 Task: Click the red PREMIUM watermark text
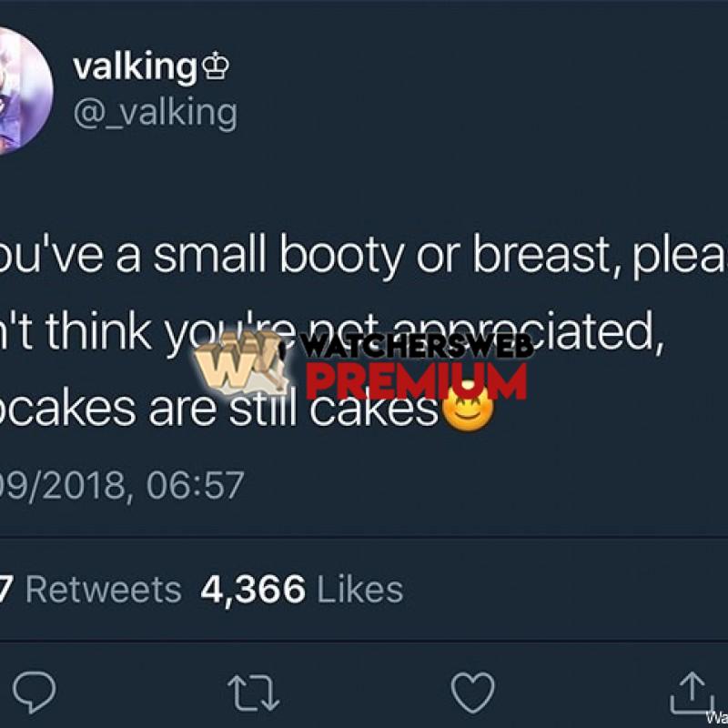pos(417,380)
